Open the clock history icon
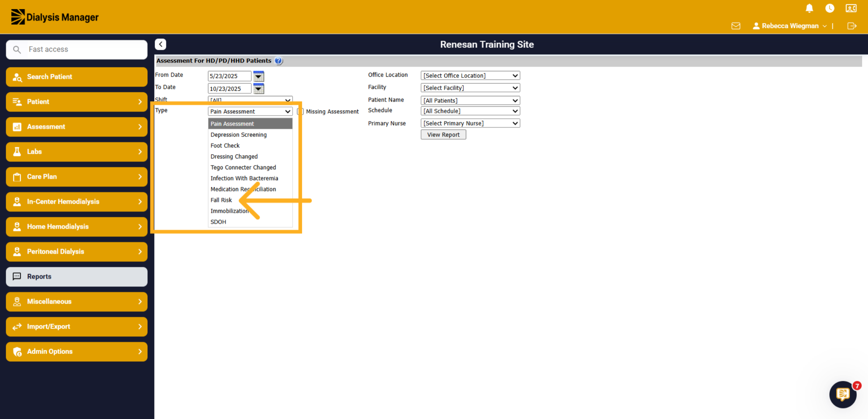 (830, 8)
